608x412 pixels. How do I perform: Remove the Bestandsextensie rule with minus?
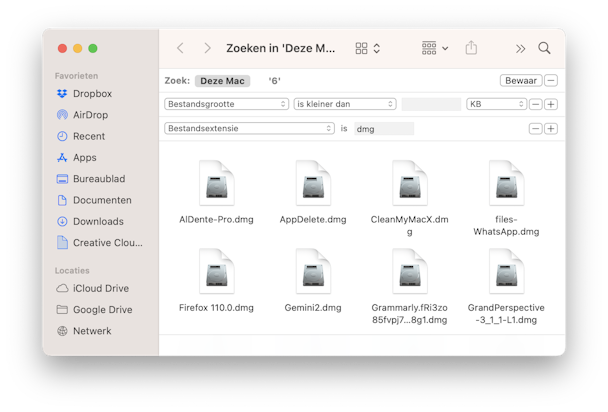[535, 129]
